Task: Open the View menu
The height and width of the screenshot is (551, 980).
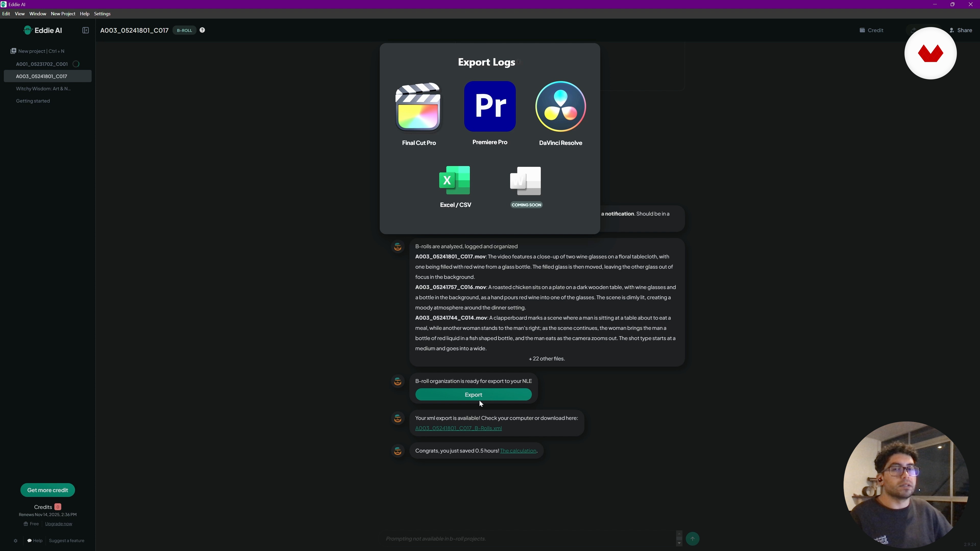Action: click(20, 14)
